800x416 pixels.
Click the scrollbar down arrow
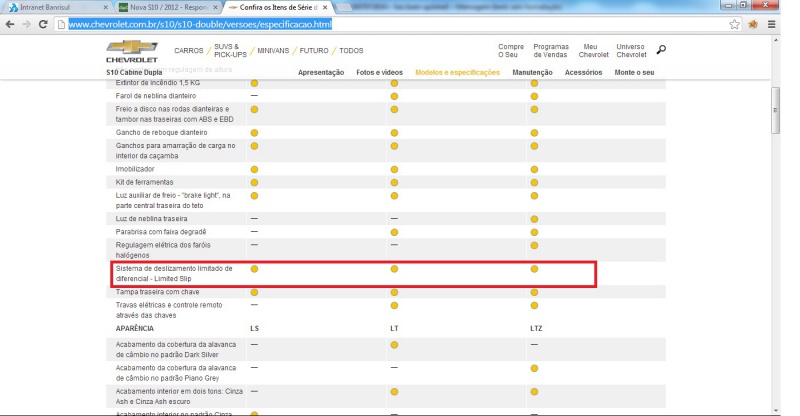coord(775,411)
